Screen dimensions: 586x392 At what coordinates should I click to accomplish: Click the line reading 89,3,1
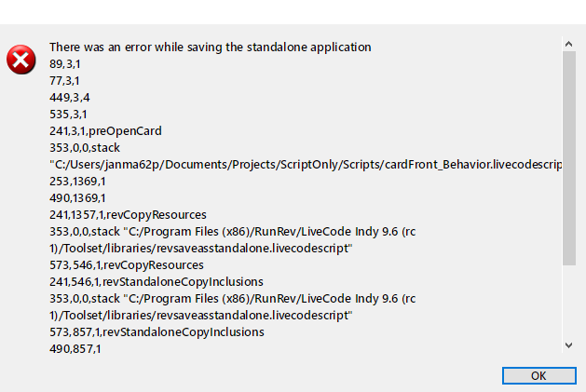tap(64, 63)
